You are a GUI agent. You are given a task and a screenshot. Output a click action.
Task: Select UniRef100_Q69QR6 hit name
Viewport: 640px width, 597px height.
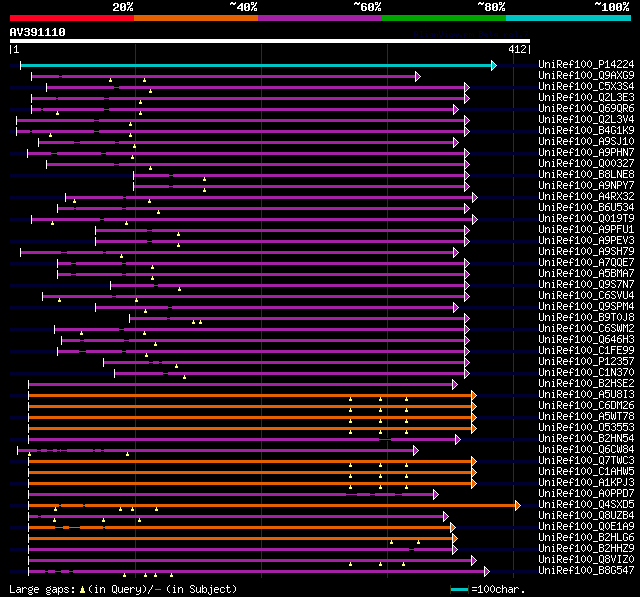[x=586, y=109]
